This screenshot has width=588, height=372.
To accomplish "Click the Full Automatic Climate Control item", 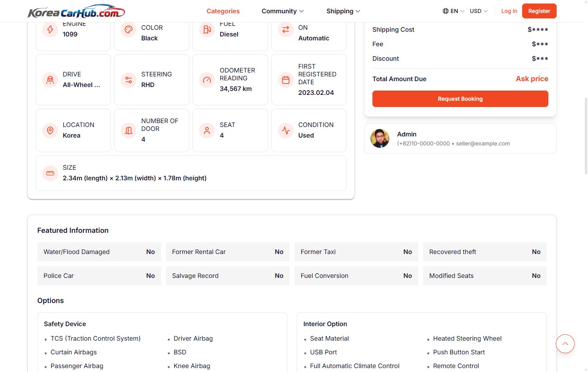I will click(355, 366).
